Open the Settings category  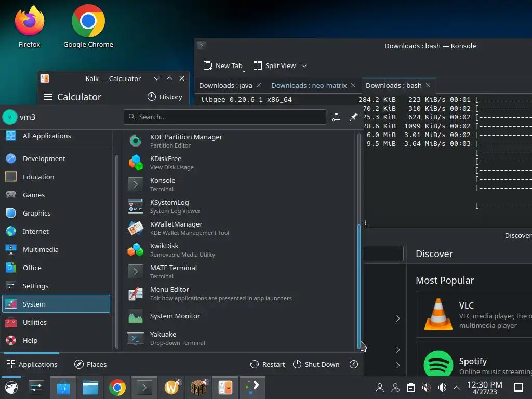pos(56,286)
